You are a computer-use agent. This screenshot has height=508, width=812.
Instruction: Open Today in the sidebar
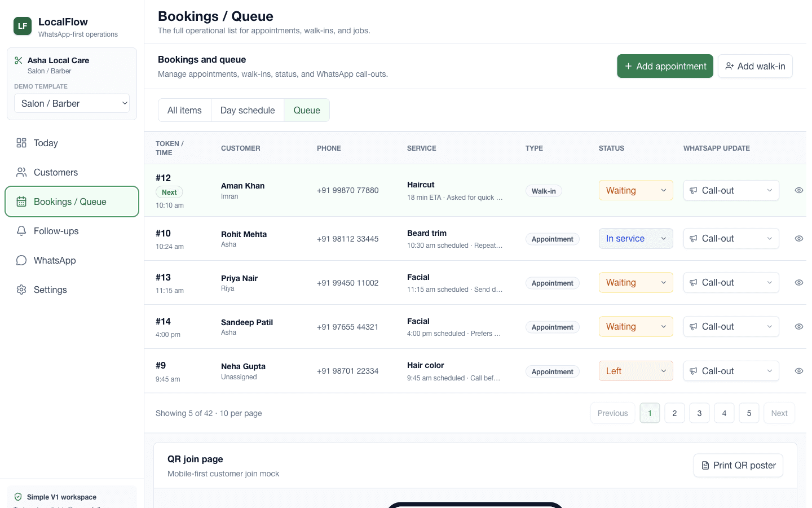point(72,143)
